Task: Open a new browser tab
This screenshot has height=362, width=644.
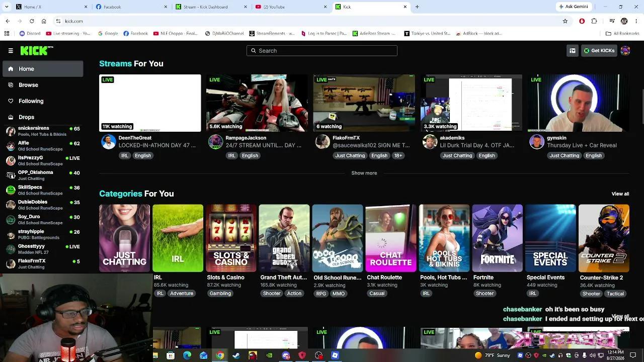Action: click(x=417, y=7)
